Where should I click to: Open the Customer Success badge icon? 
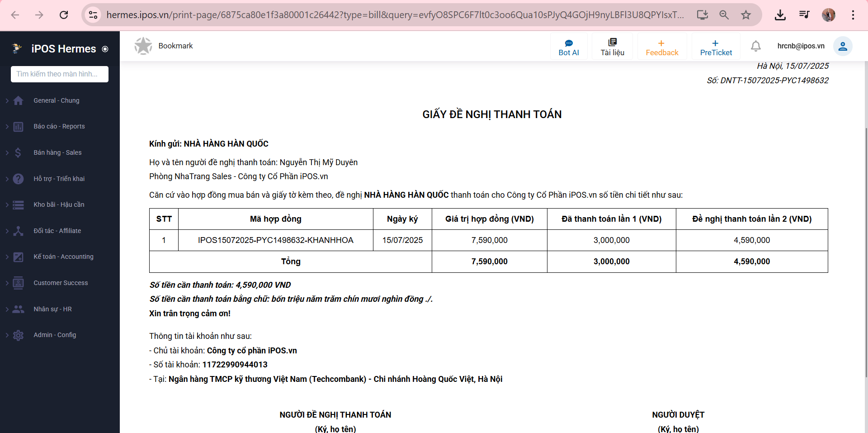[x=18, y=283]
